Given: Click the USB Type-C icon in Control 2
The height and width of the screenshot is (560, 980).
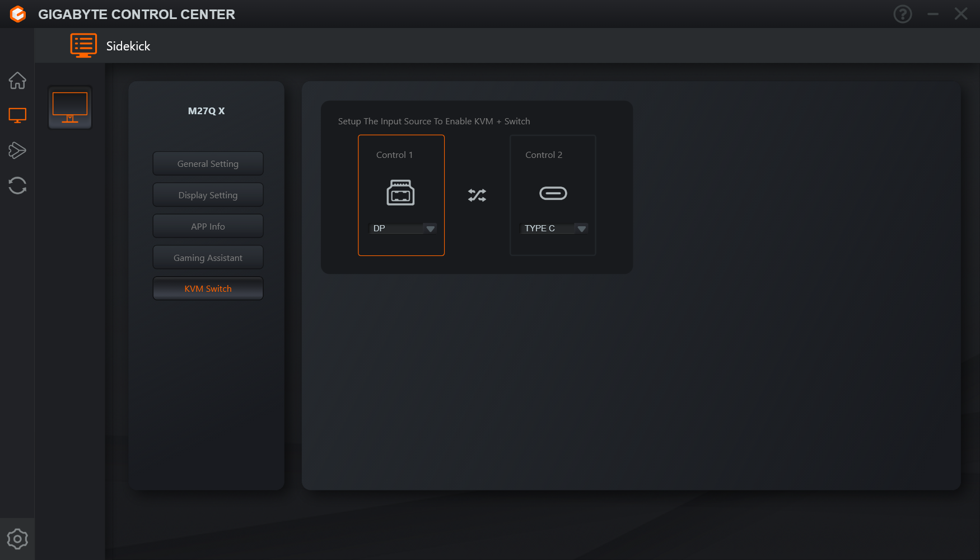Looking at the screenshot, I should (553, 193).
